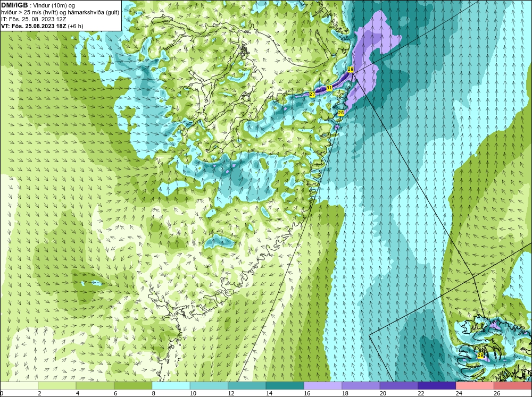Click the legend scale value 8
Screen dimensions: 532x397
153,393
